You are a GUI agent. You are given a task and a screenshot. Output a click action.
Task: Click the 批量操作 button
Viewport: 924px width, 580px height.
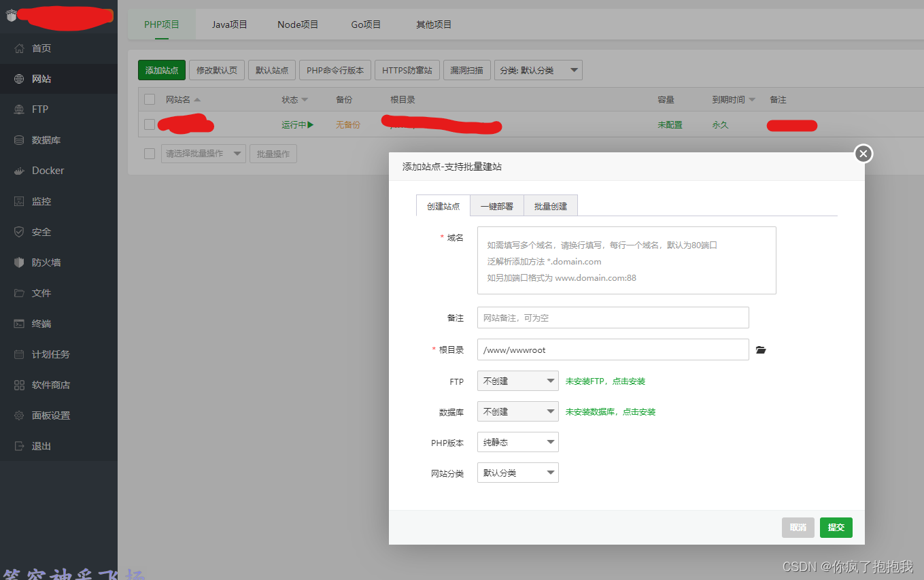click(273, 154)
